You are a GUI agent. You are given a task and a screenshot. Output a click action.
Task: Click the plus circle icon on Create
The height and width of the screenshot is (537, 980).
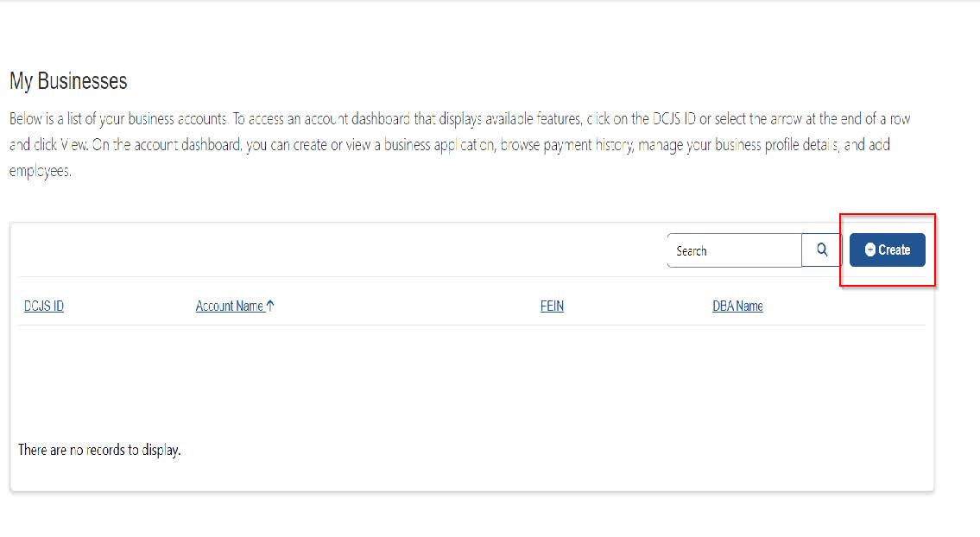click(870, 250)
